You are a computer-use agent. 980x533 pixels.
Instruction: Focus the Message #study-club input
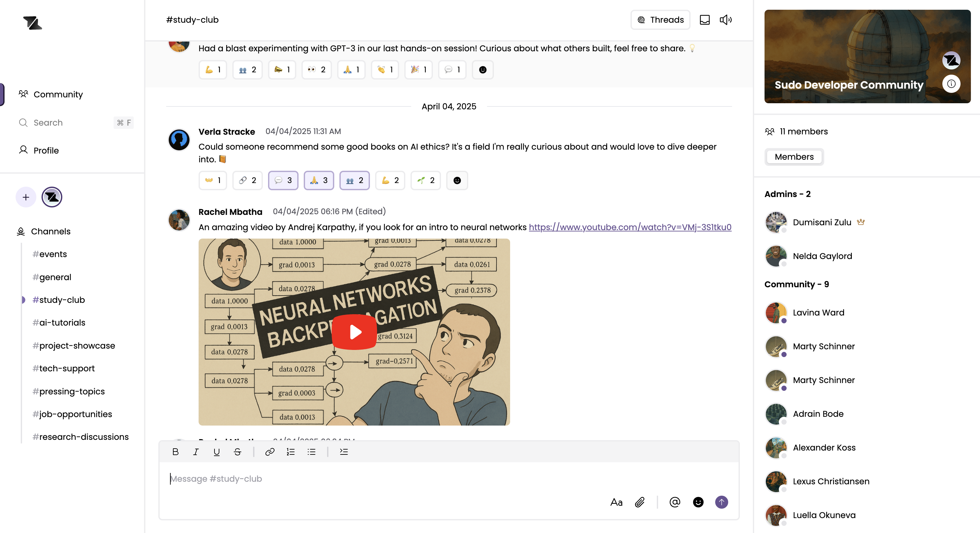pyautogui.click(x=449, y=478)
